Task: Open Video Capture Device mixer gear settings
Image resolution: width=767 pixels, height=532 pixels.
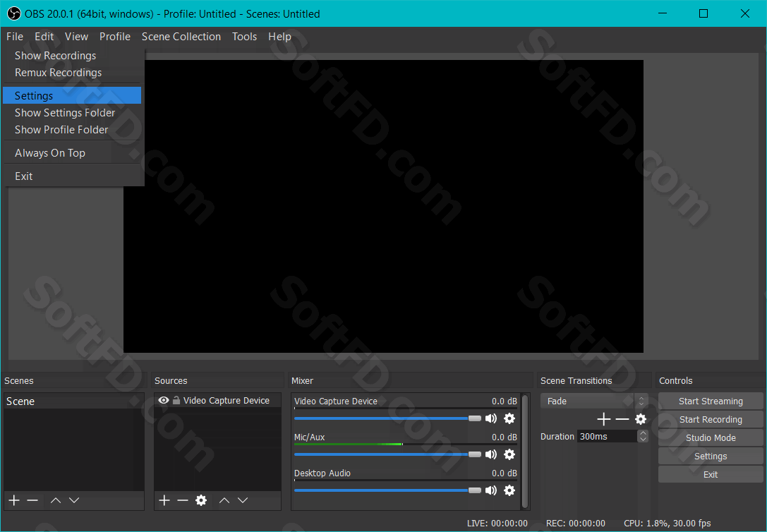Action: [509, 418]
